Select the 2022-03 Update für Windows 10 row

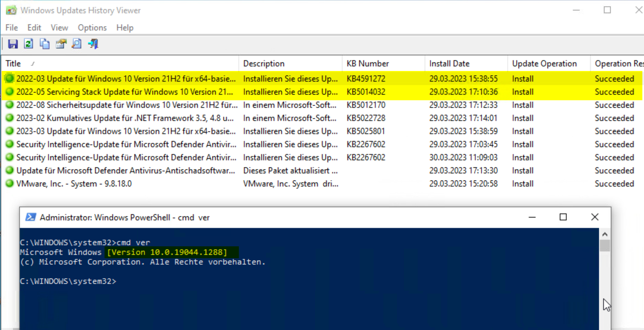pos(323,78)
